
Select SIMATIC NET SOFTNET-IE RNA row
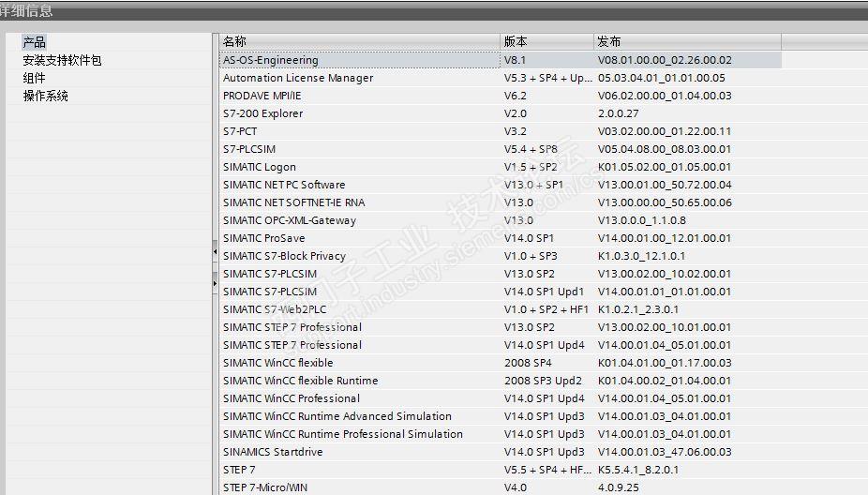pyautogui.click(x=501, y=202)
